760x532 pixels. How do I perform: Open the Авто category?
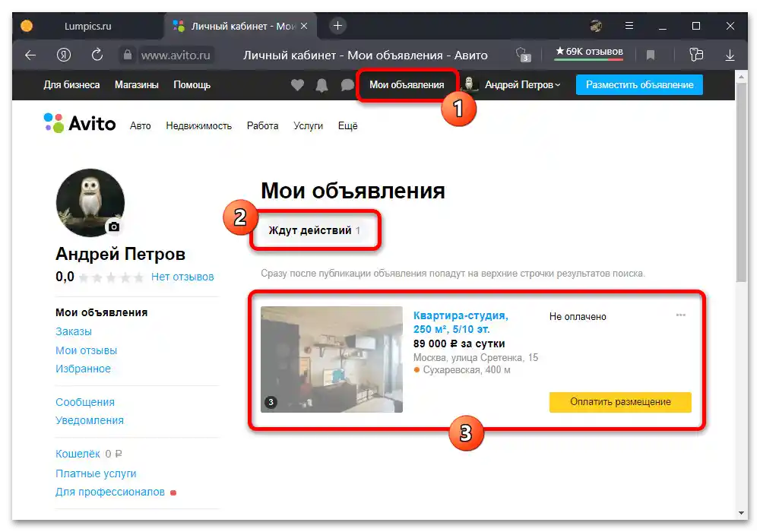tap(140, 126)
